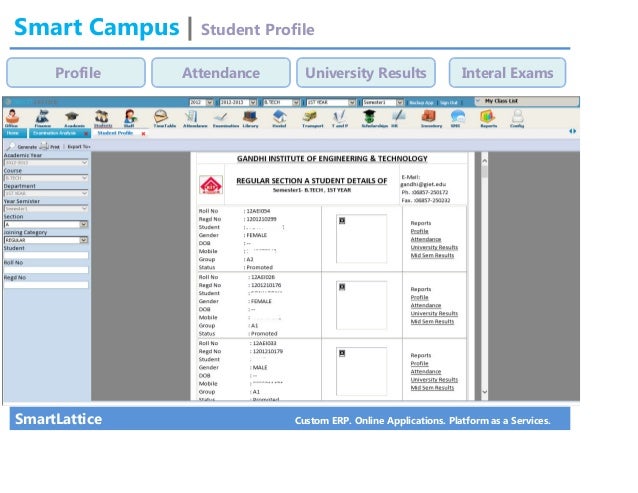Open Attendance link for roll 12AEI094
This screenshot has height=493, width=638.
point(426,239)
